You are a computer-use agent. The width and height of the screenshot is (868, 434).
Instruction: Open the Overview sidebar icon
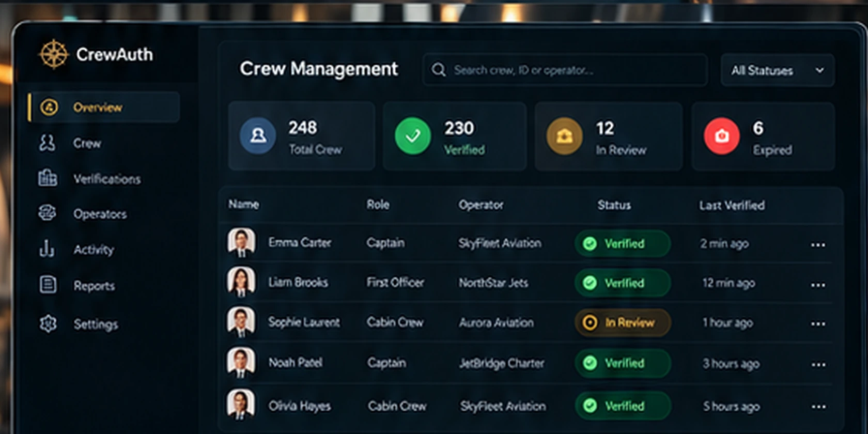(x=49, y=107)
